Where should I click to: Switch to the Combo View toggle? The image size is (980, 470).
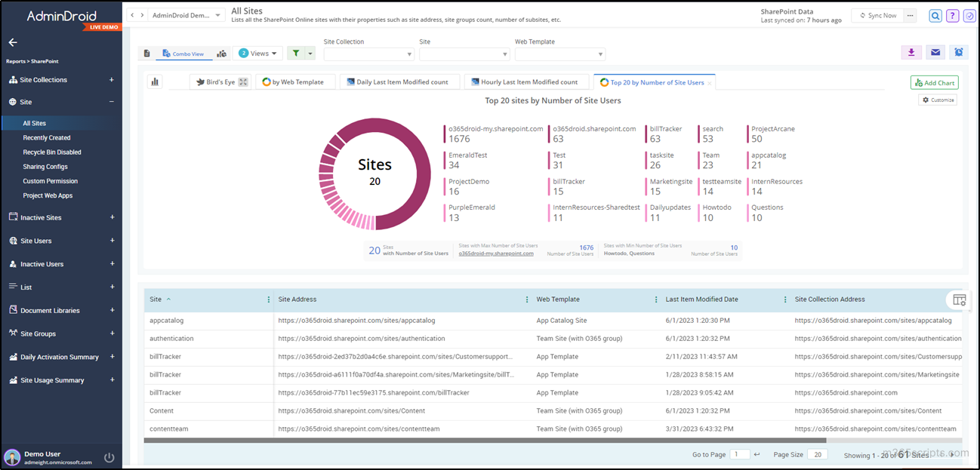tap(185, 53)
